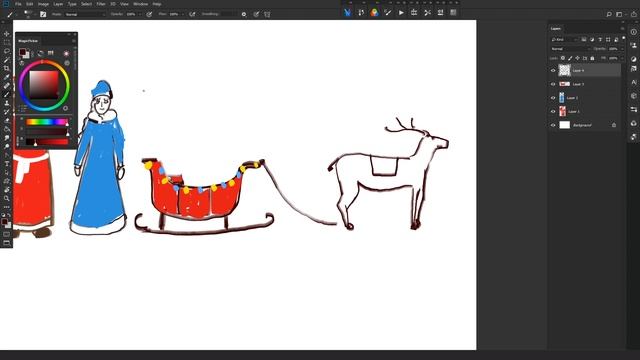
Task: Toggle Quick Mask mode
Action: click(7, 234)
